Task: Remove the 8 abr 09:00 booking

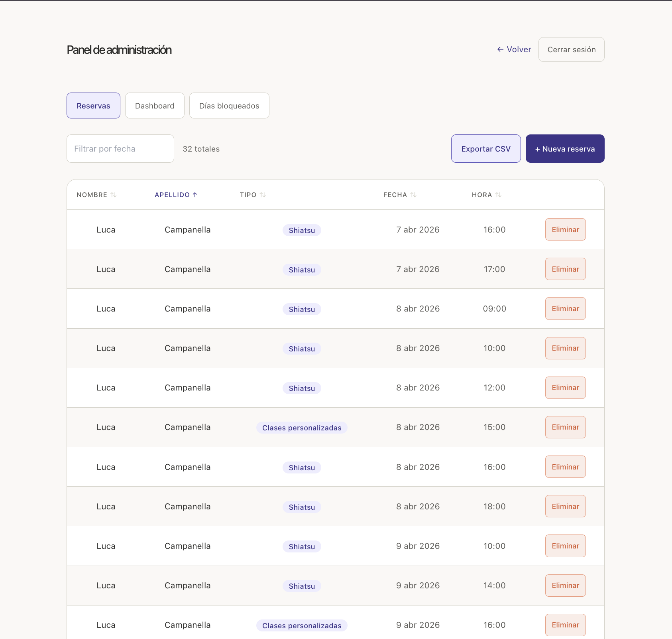Action: pos(565,308)
